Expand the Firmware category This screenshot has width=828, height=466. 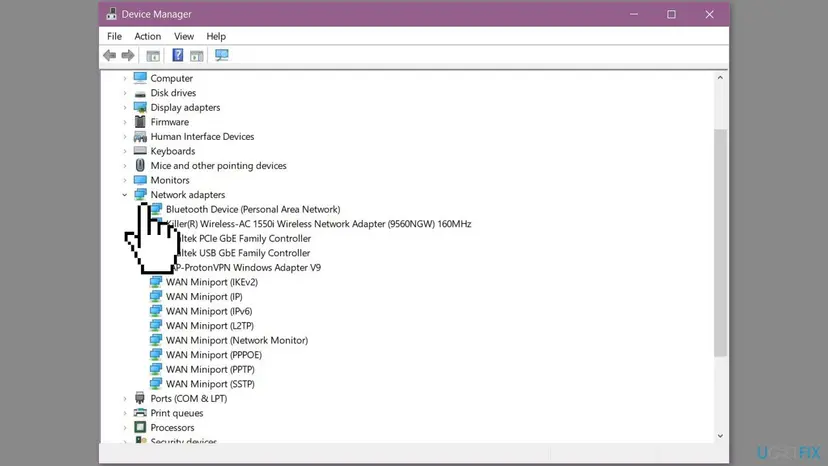tap(125, 122)
